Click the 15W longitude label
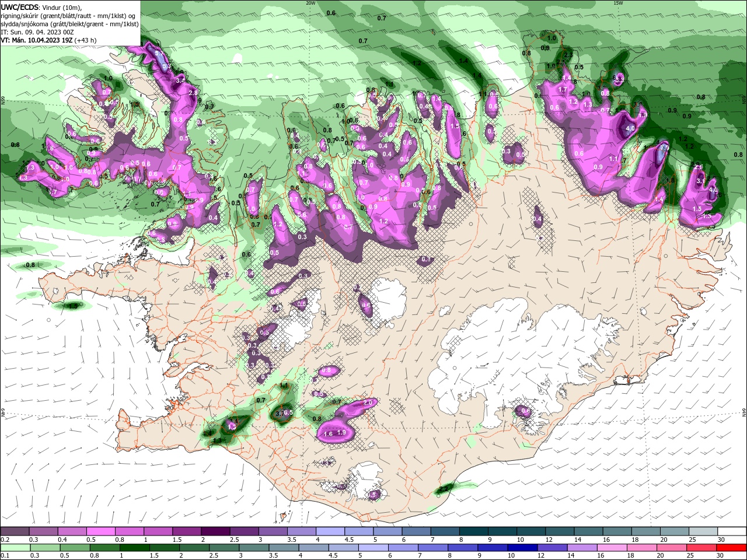Image resolution: width=747 pixels, height=560 pixels. pos(618,3)
